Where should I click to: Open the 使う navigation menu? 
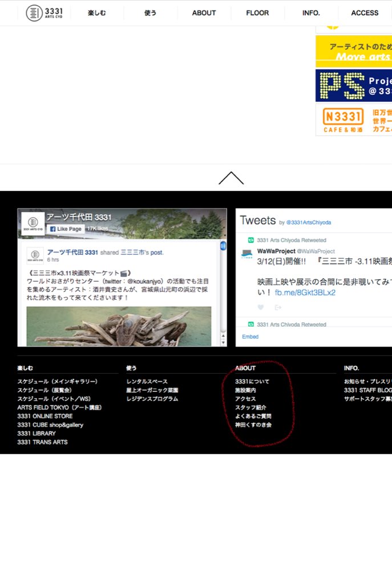pos(150,13)
